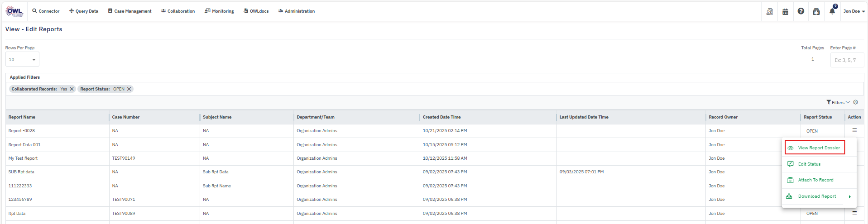Screen dimensions: 868x224
Task: Select View Report Dossier from menu
Action: 818,148
